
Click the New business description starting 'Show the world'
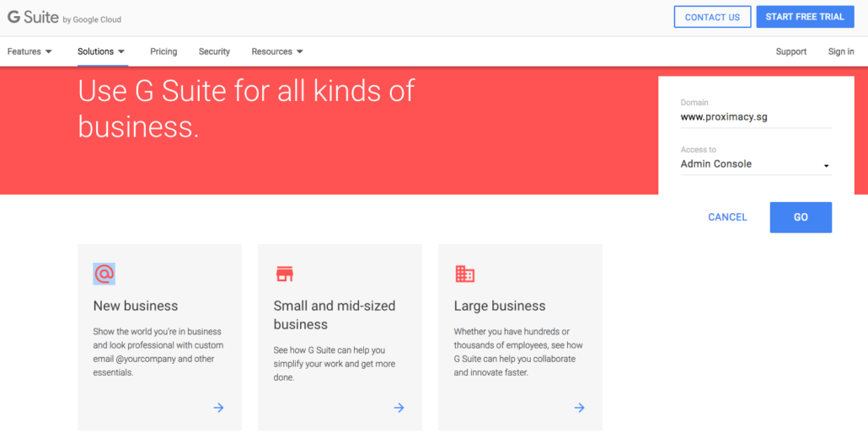(x=158, y=352)
